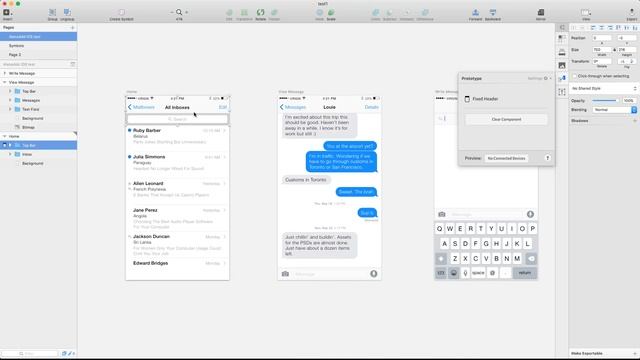
Task: Click the Rotate transform field
Action: pyautogui.click(x=602, y=62)
